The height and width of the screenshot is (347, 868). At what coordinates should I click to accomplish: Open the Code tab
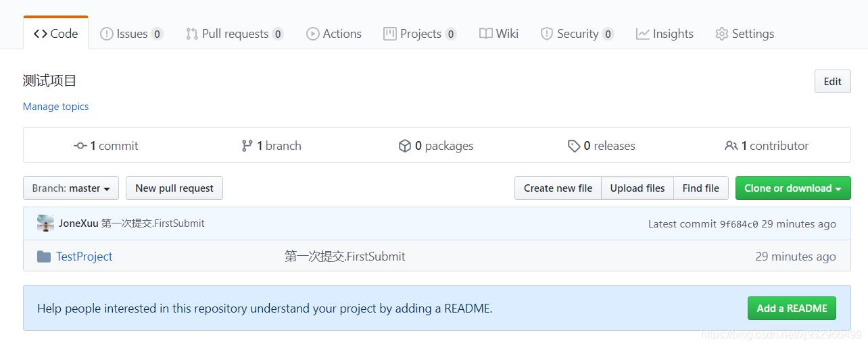(x=55, y=33)
